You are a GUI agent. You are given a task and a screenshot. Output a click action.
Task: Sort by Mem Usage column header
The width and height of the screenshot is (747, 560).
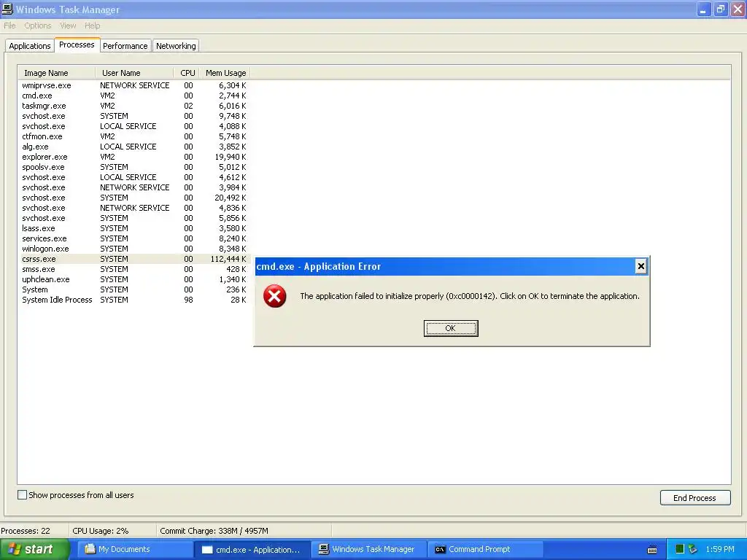(225, 73)
